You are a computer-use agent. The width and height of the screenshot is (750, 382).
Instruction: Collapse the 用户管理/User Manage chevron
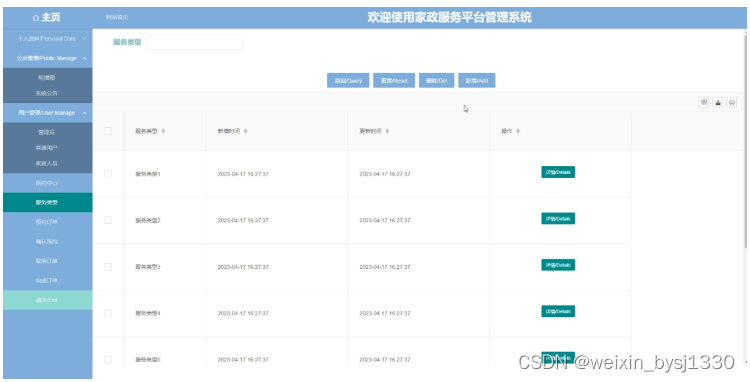84,113
